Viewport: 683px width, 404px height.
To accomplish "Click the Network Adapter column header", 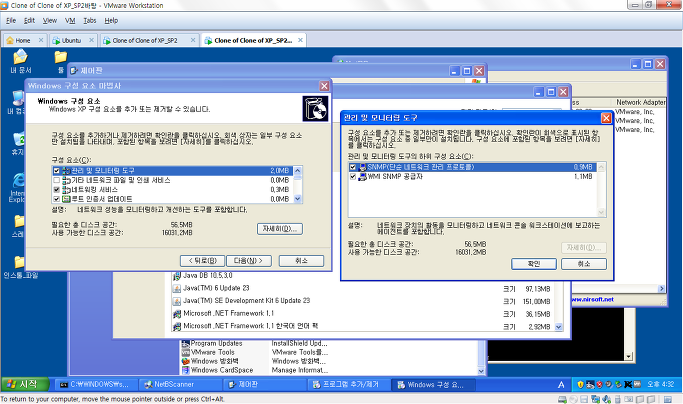I will 640,102.
